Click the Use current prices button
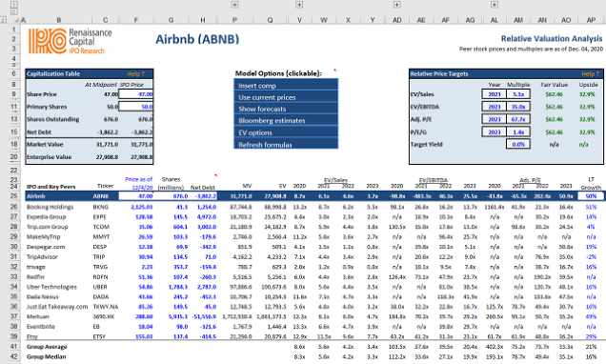The height and width of the screenshot is (364, 606). coord(286,97)
